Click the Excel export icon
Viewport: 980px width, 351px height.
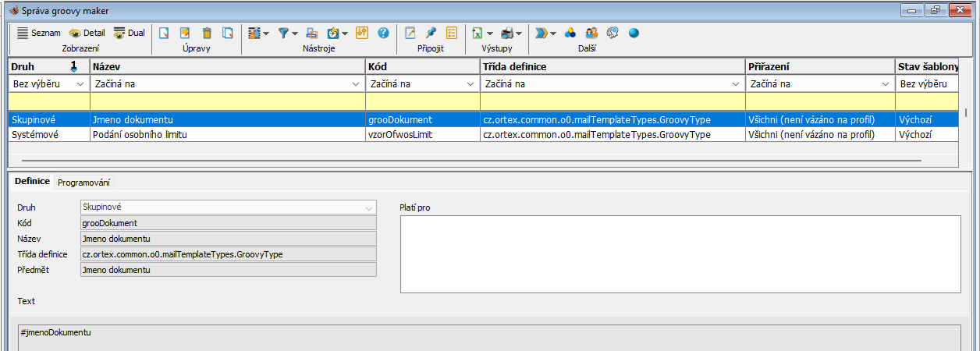pos(477,34)
